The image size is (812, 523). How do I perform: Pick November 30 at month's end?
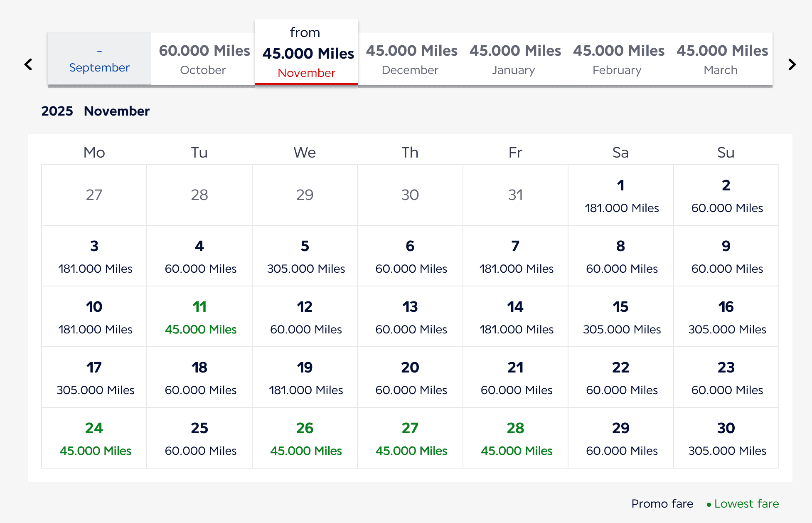(726, 438)
